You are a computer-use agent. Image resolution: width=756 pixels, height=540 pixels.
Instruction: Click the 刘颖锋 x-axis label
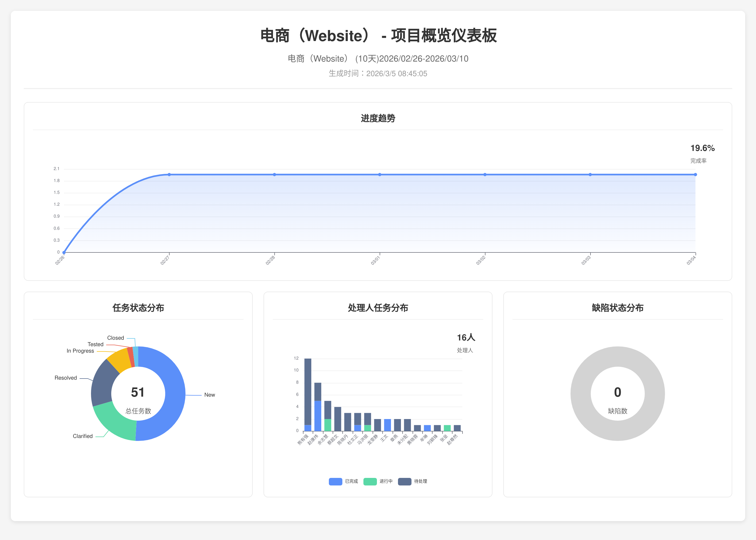point(433,439)
